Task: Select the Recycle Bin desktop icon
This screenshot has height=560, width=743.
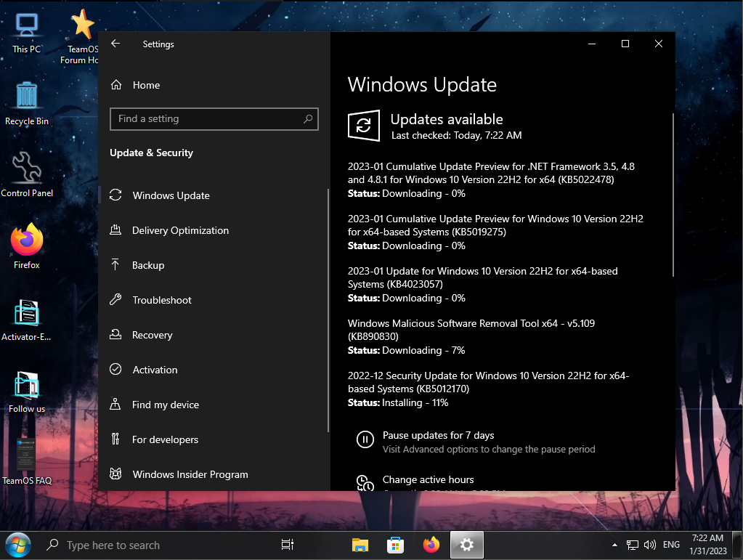Action: tap(27, 104)
